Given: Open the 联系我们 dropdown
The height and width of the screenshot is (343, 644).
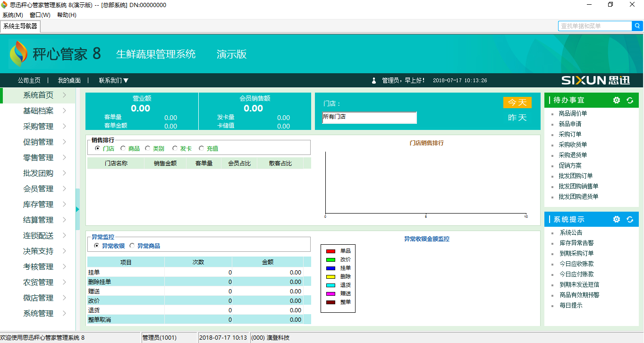Looking at the screenshot, I should [114, 81].
